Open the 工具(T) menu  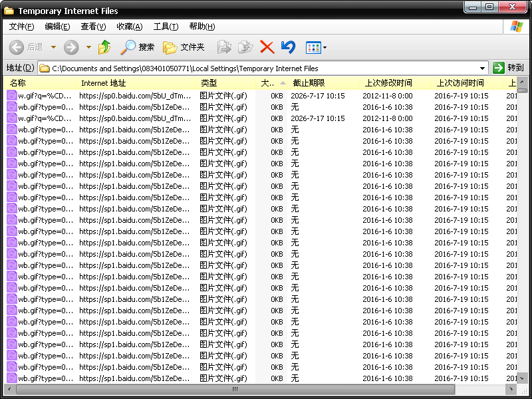click(x=166, y=27)
